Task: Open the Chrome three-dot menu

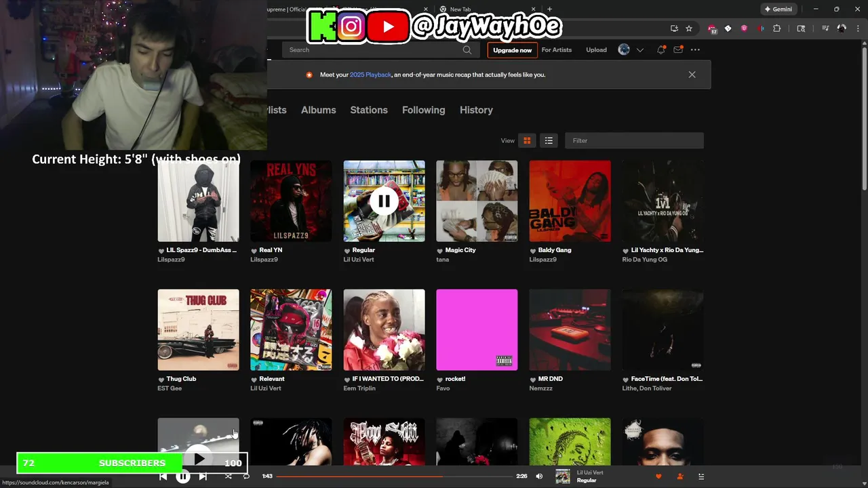Action: tap(859, 28)
